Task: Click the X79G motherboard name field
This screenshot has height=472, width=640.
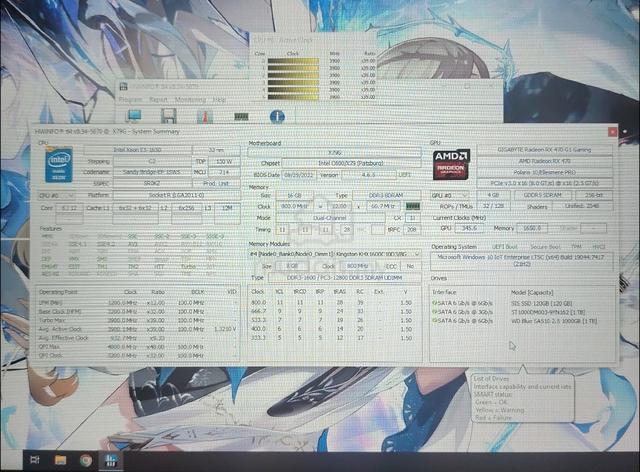Action: (335, 152)
